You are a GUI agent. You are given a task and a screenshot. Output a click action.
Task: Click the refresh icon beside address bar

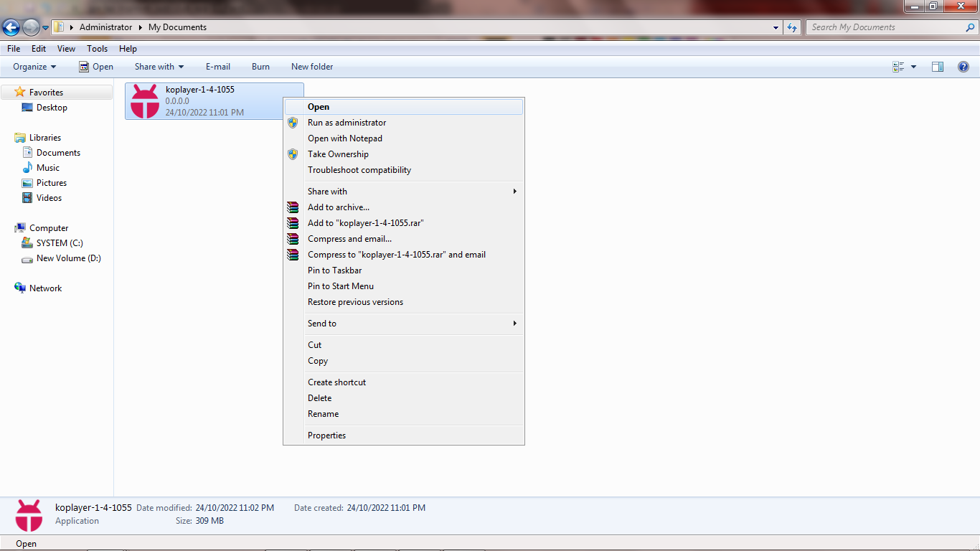coord(792,27)
